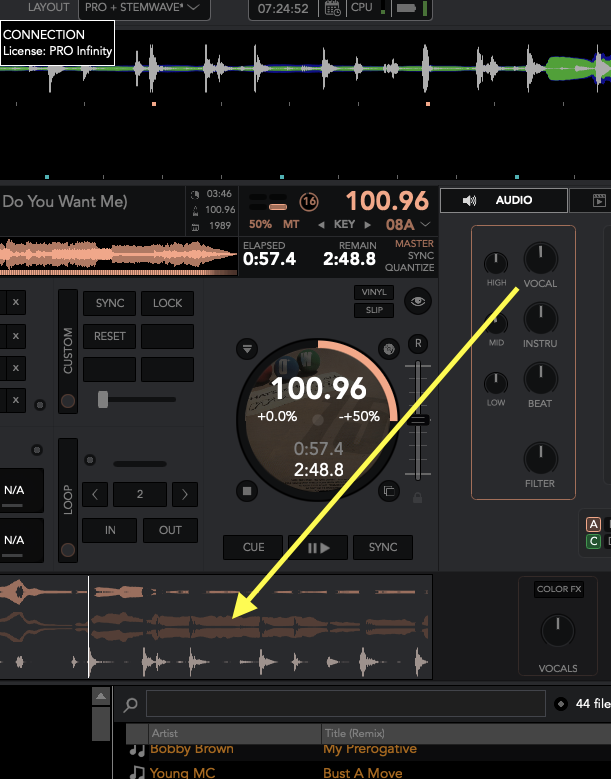Click the pitch lock padlock icon
The width and height of the screenshot is (611, 779).
point(418,497)
